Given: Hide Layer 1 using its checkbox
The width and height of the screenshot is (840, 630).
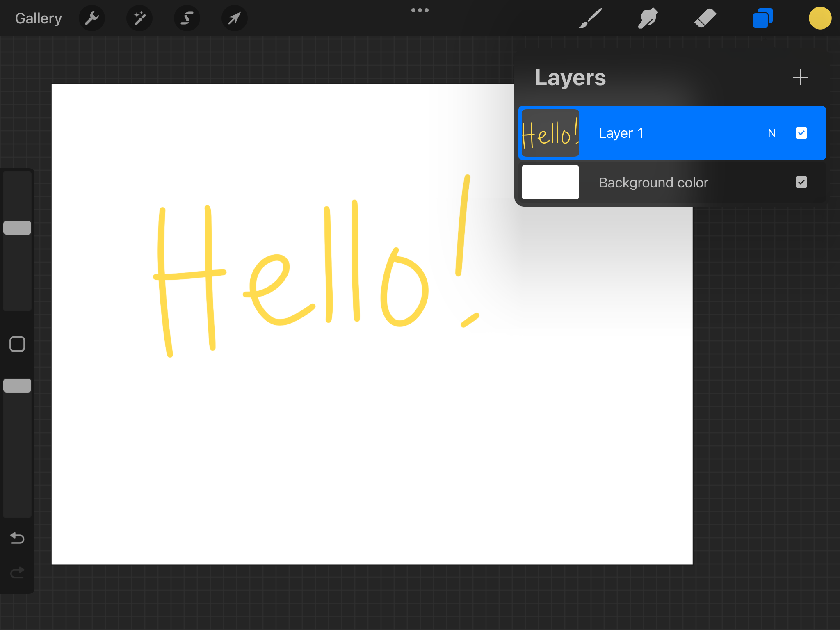Looking at the screenshot, I should coord(801,133).
